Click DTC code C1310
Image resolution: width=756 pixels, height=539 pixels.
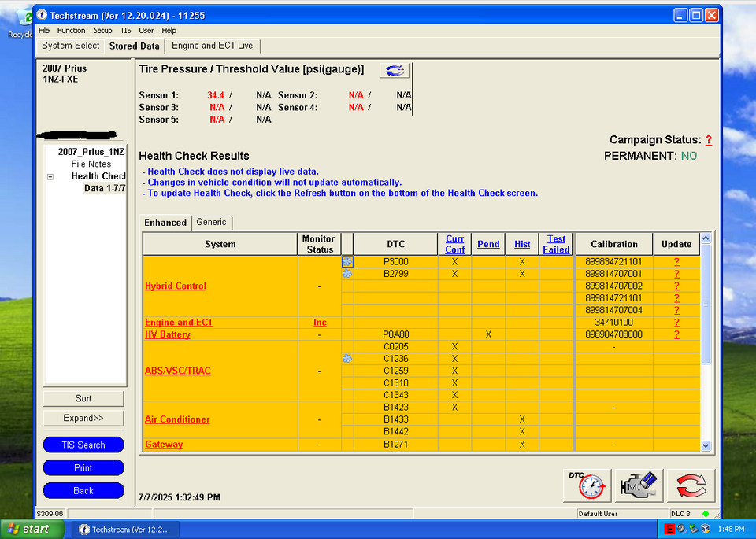tap(396, 383)
